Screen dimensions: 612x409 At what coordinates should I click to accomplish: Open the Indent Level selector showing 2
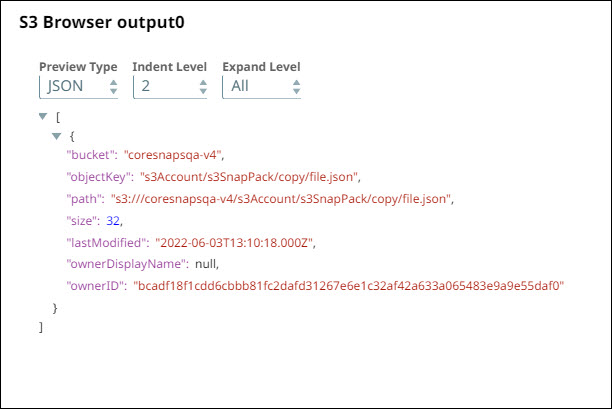coord(169,87)
